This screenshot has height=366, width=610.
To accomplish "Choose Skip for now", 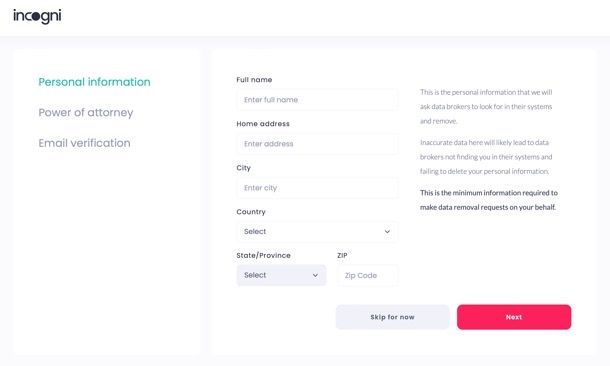I will click(393, 317).
